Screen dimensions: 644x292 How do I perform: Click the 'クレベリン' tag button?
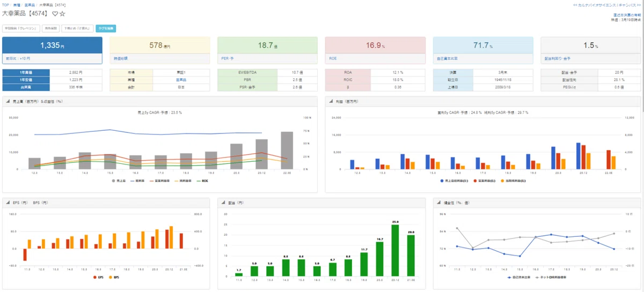pos(20,28)
